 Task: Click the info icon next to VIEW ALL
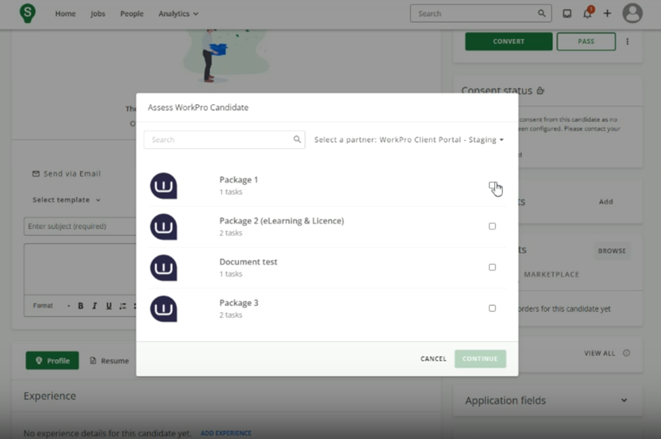click(x=626, y=353)
